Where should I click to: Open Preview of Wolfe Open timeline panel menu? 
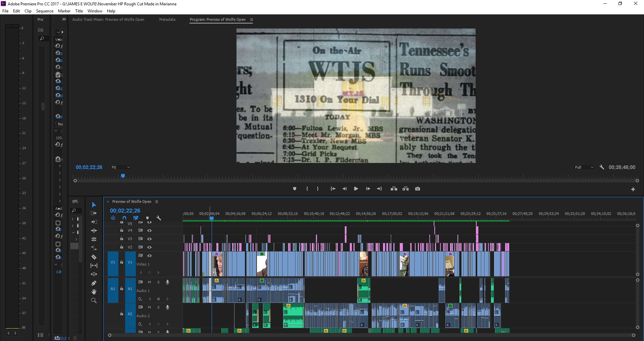click(x=156, y=202)
